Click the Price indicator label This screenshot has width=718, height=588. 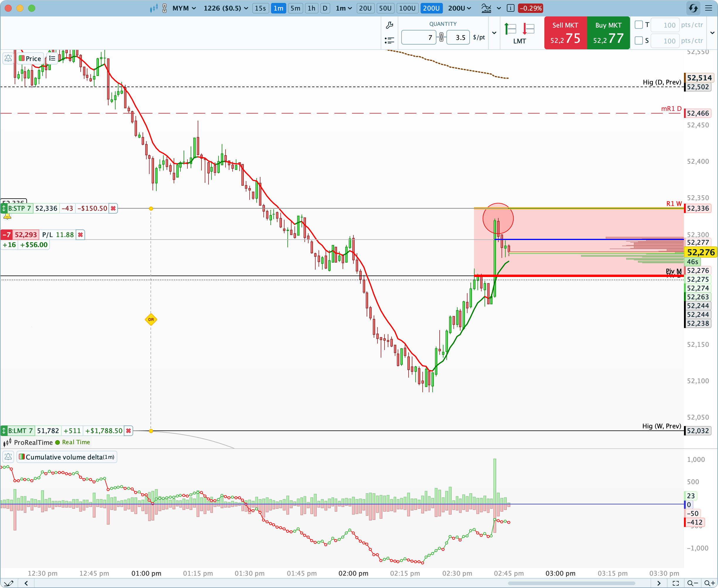[x=30, y=59]
